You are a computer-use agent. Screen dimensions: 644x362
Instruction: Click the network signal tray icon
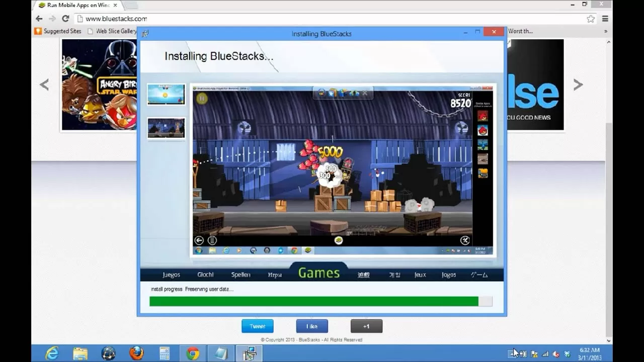545,354
